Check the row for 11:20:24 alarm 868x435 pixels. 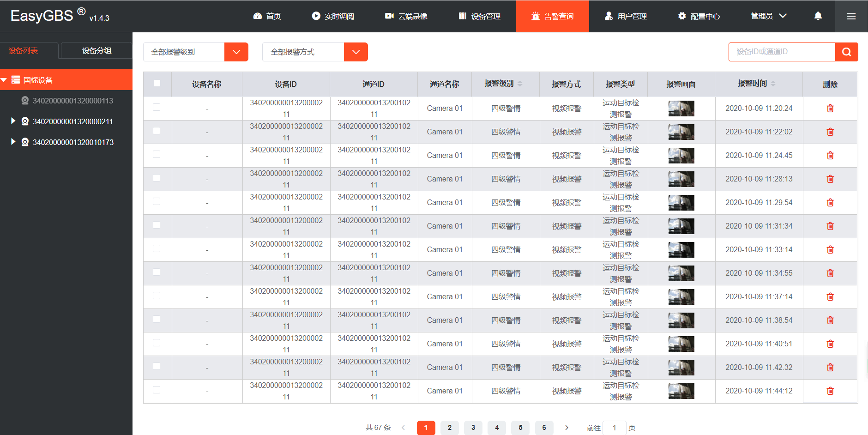coord(157,107)
